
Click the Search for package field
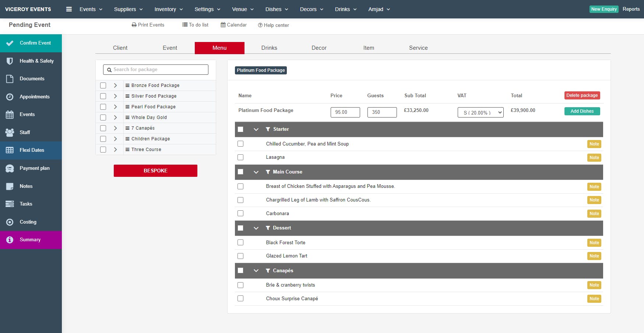click(156, 70)
